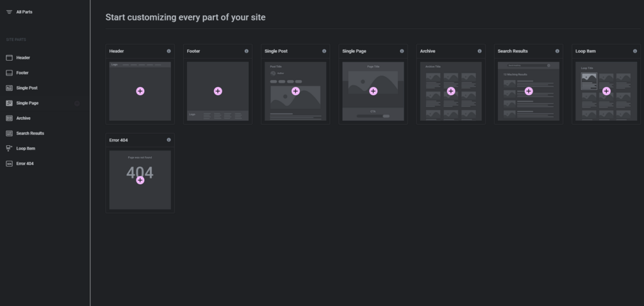Add a new Footer template with plus button
Image resolution: width=644 pixels, height=306 pixels.
(218, 91)
